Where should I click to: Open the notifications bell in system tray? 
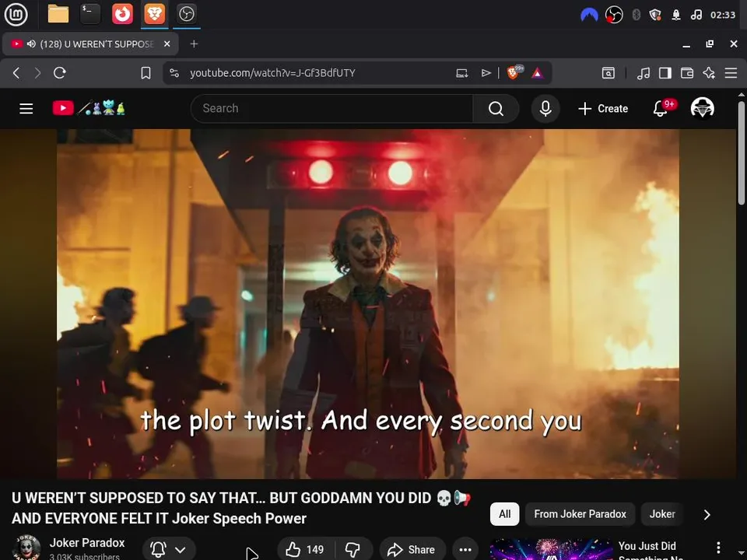point(676,16)
